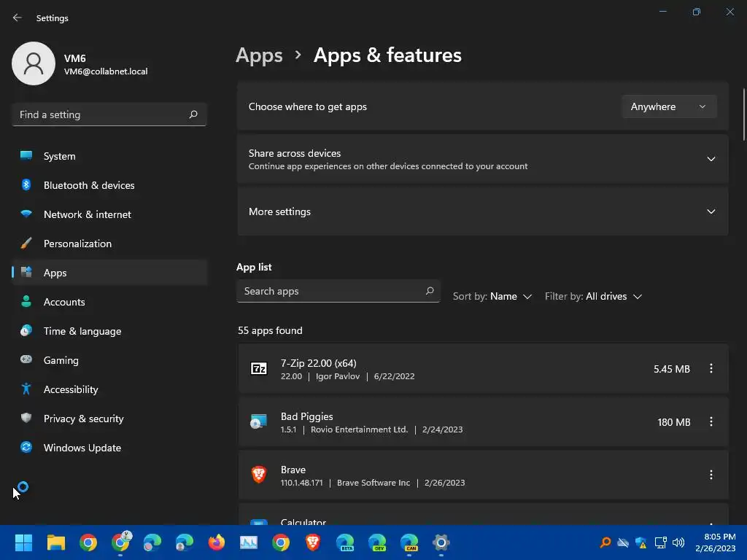Image resolution: width=747 pixels, height=560 pixels.
Task: Open the more options menu for Brave
Action: tap(711, 475)
